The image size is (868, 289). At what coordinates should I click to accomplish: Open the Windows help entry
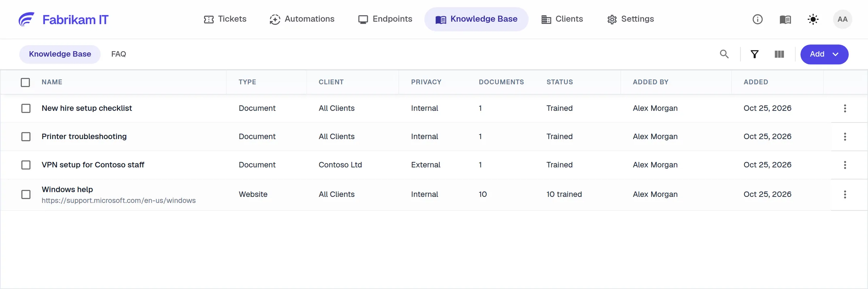click(x=67, y=190)
